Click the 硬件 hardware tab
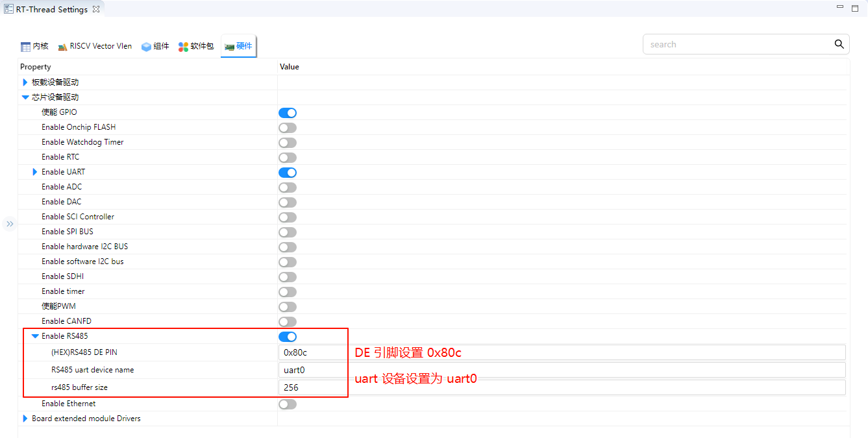 click(238, 46)
